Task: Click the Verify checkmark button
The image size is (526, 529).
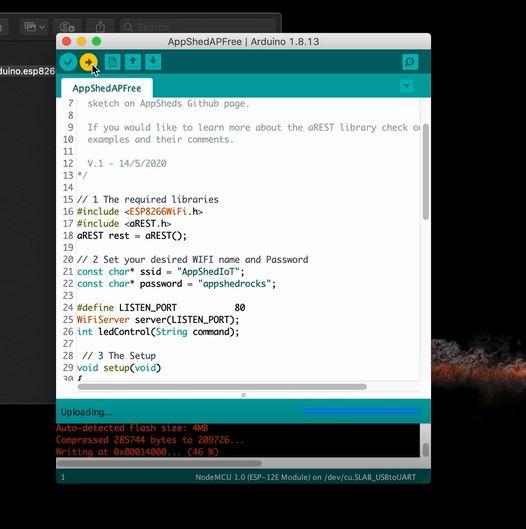Action: tap(68, 62)
